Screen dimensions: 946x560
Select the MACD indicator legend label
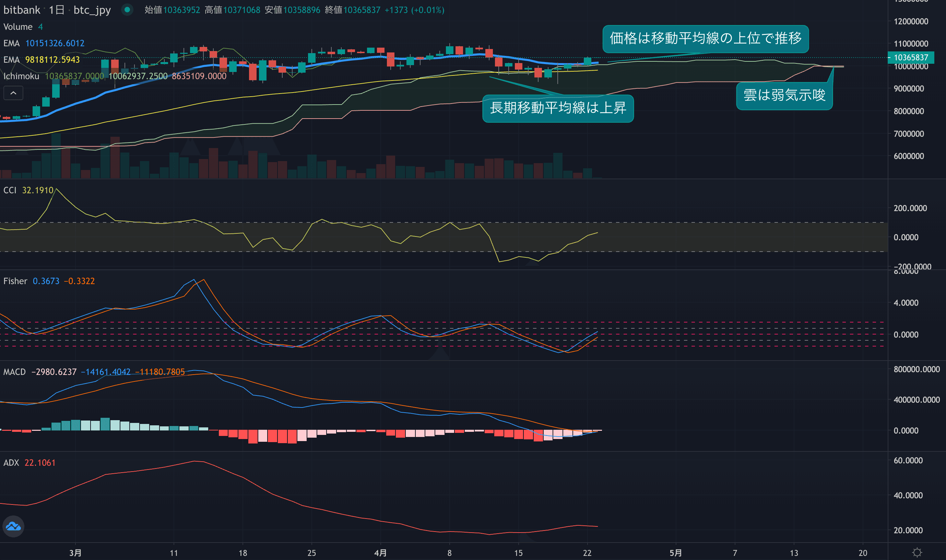click(14, 372)
